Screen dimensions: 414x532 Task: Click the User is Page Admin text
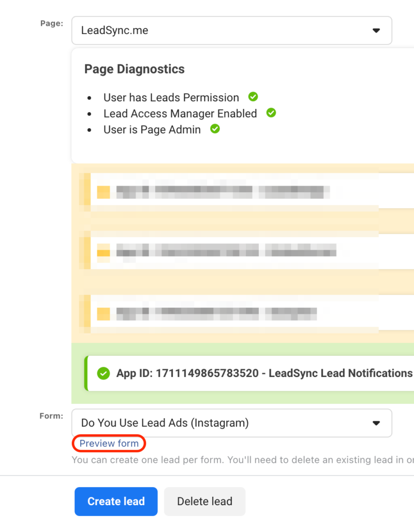coord(152,130)
